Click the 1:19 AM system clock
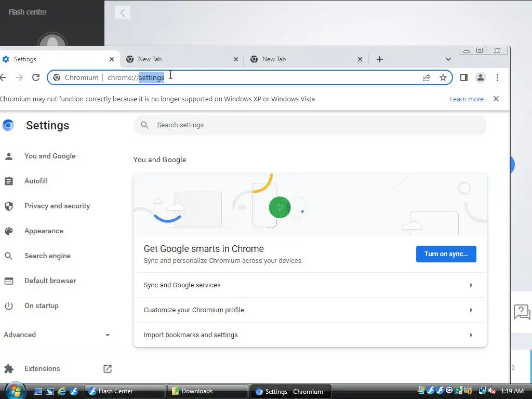 (x=512, y=391)
